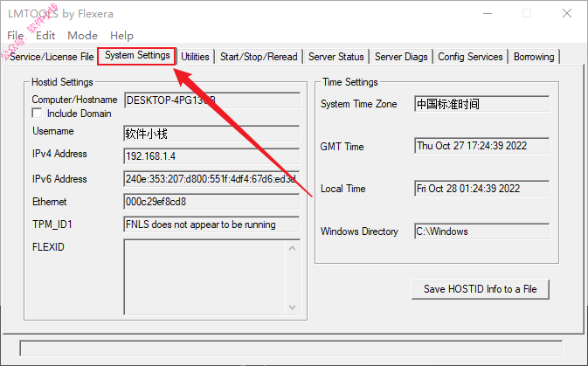
Task: Switch to Config Services tab
Action: coord(470,57)
